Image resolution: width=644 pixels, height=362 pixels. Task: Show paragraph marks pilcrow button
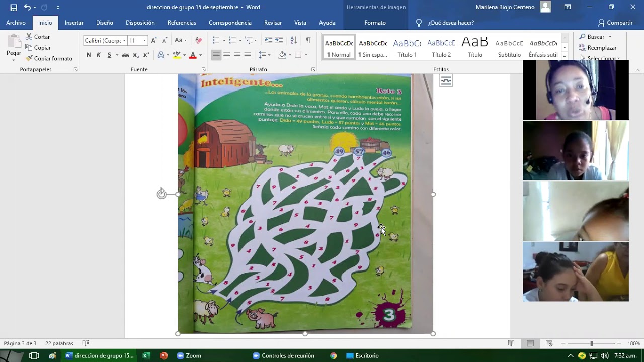[x=308, y=40]
